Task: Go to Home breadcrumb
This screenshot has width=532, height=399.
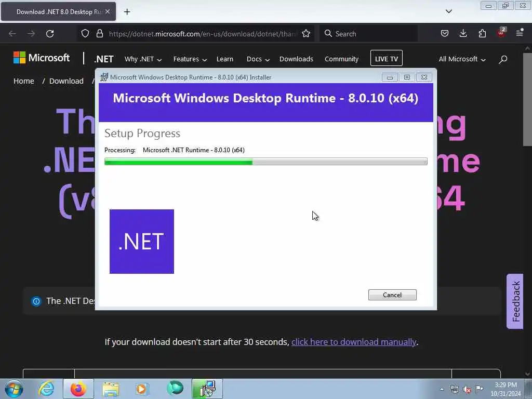Action: click(24, 81)
